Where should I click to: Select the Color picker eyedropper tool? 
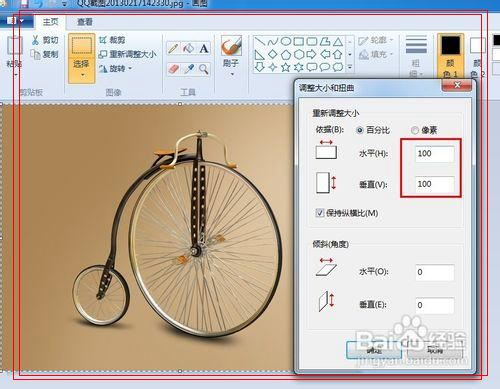pyautogui.click(x=189, y=69)
